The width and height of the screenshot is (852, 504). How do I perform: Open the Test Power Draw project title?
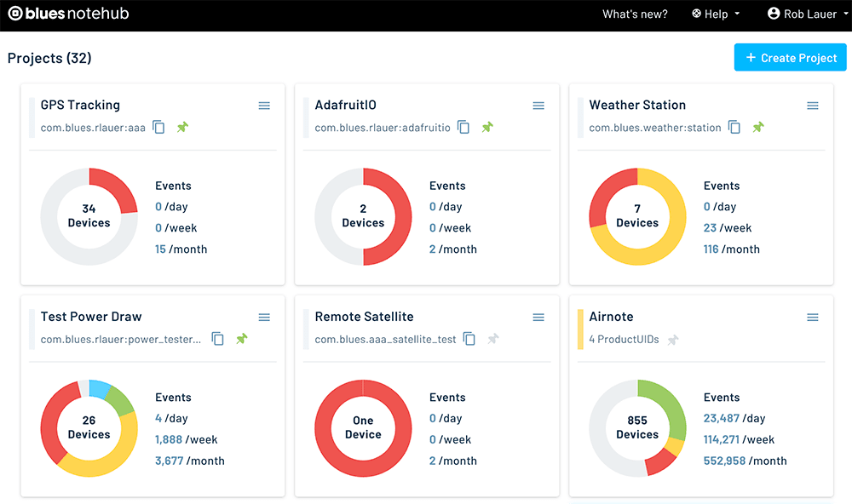pos(91,317)
